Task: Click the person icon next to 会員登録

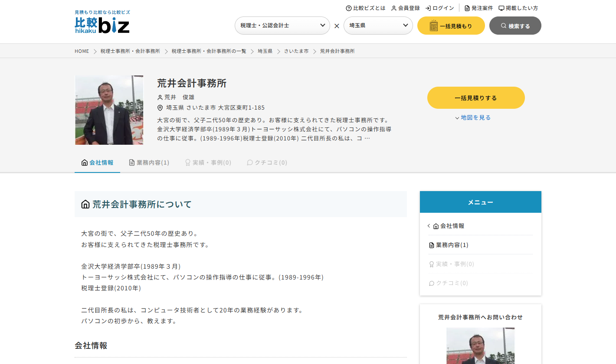Action: [x=393, y=8]
